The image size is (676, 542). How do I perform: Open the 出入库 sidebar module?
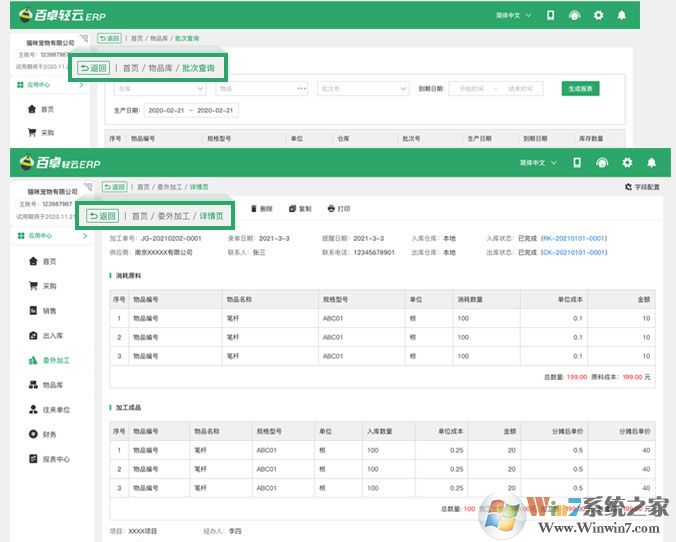[x=51, y=335]
